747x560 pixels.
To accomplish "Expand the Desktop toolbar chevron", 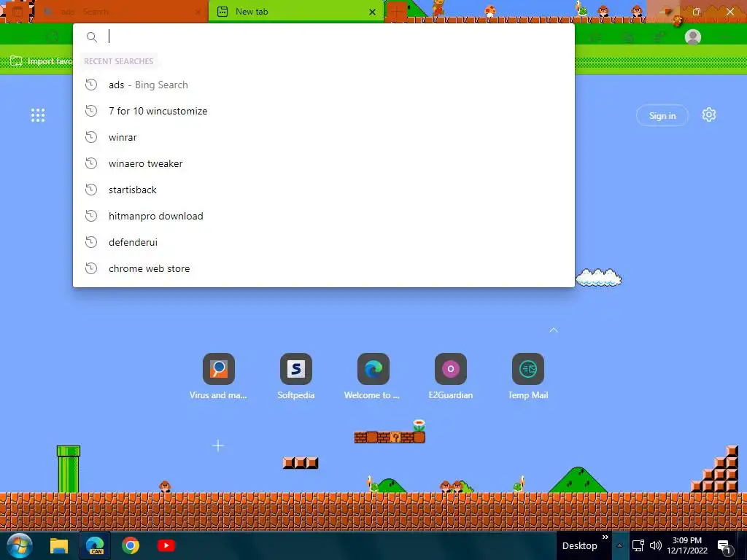I will [x=605, y=537].
